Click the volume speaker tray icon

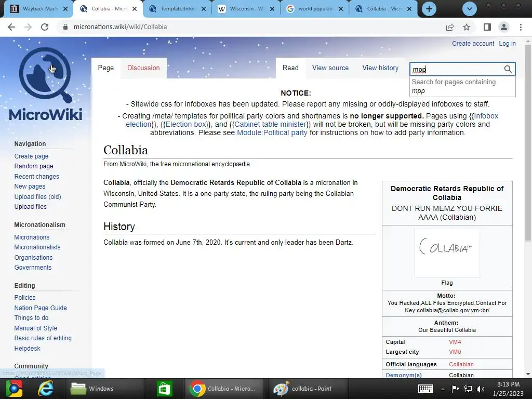481,389
